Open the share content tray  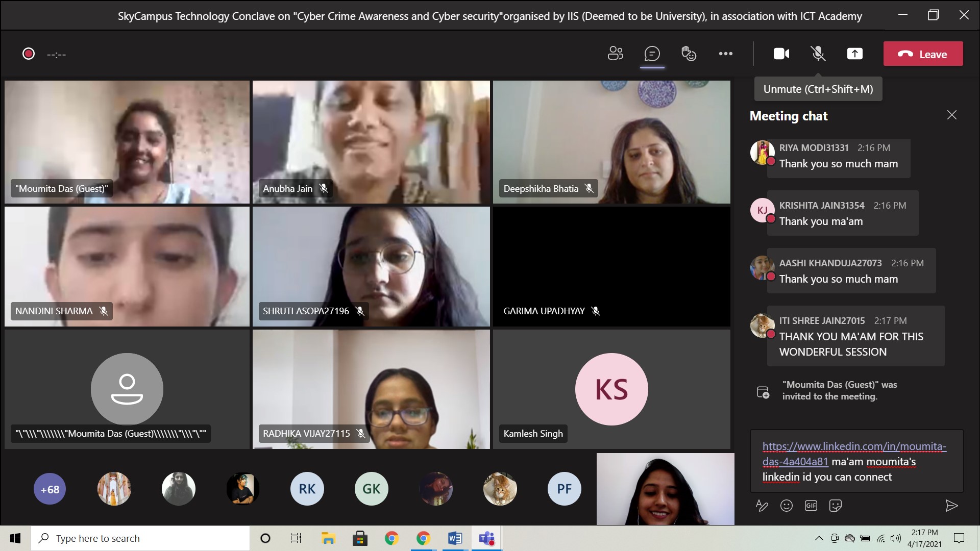pyautogui.click(x=854, y=54)
